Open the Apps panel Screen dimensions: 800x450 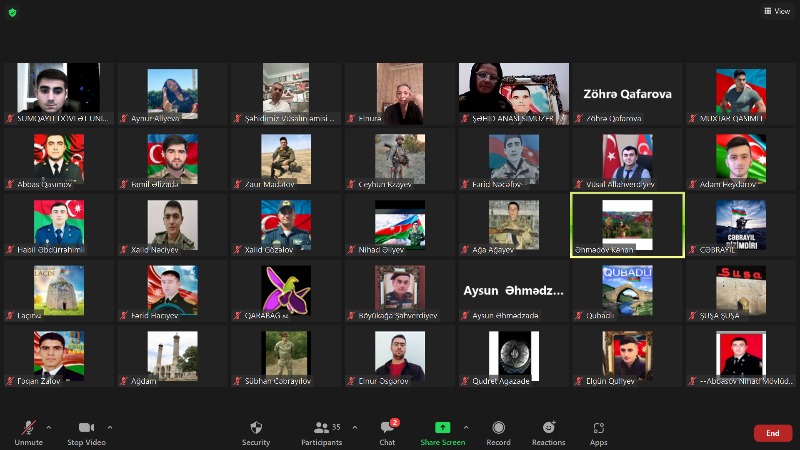(x=598, y=428)
